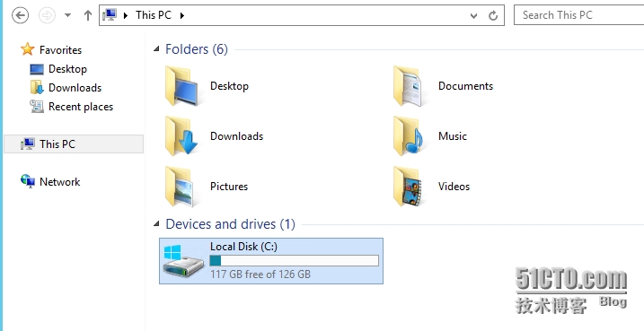Image resolution: width=644 pixels, height=331 pixels.
Task: Select the Documents folder icon
Action: point(408,86)
